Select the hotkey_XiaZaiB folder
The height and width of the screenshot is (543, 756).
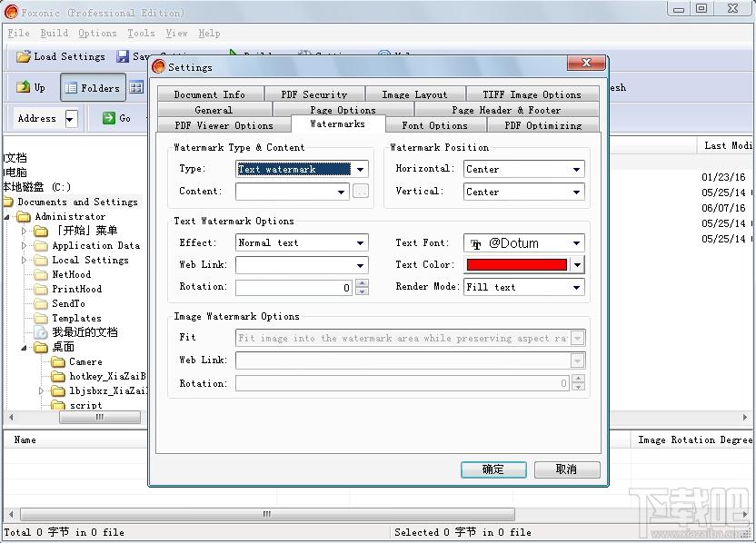pyautogui.click(x=107, y=376)
